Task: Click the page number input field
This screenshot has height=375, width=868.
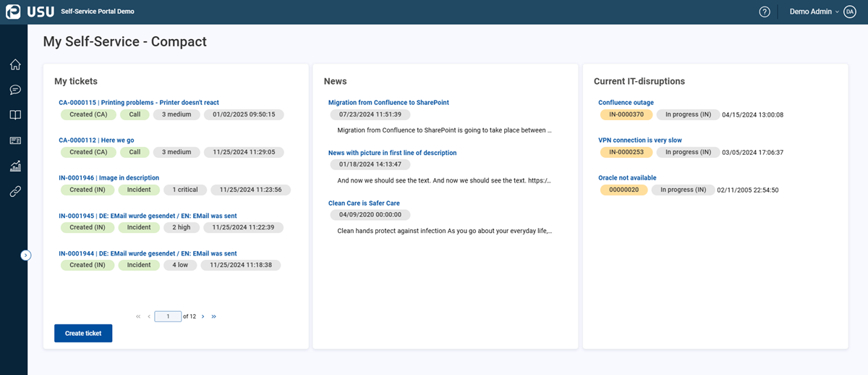Action: pyautogui.click(x=168, y=316)
